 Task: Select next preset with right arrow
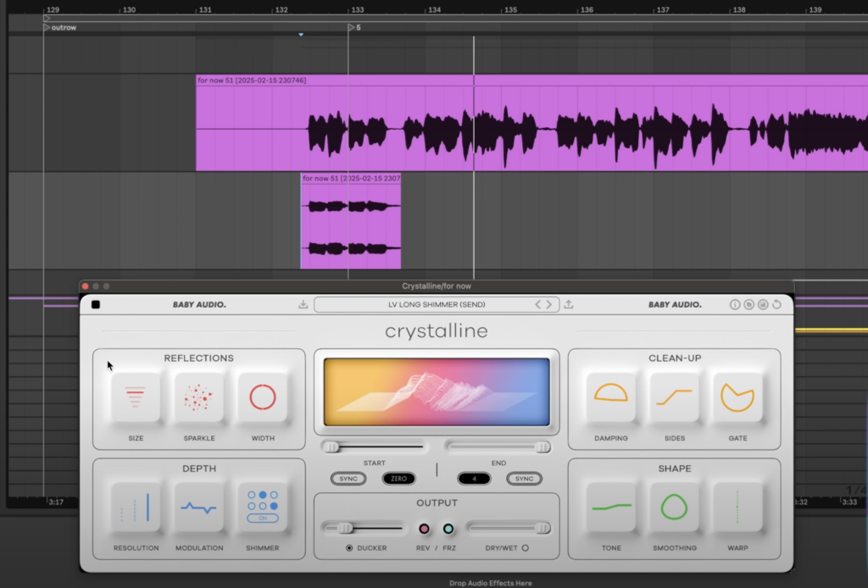[549, 304]
